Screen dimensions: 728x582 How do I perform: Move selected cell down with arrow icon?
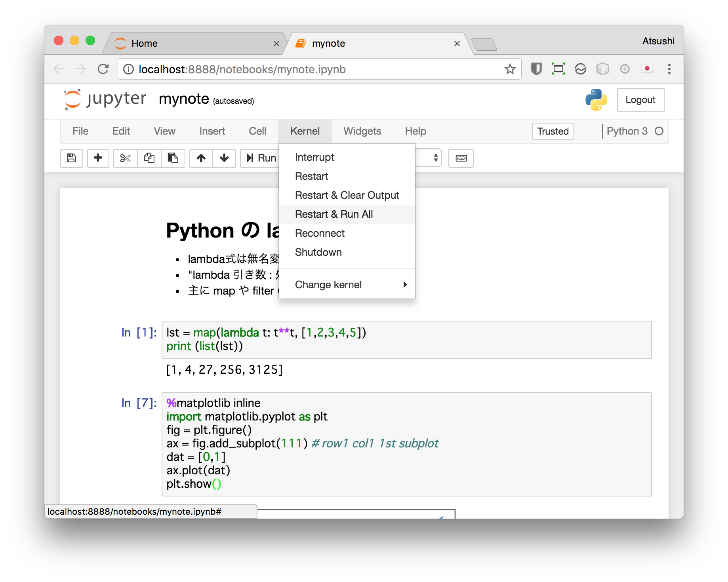coord(224,158)
